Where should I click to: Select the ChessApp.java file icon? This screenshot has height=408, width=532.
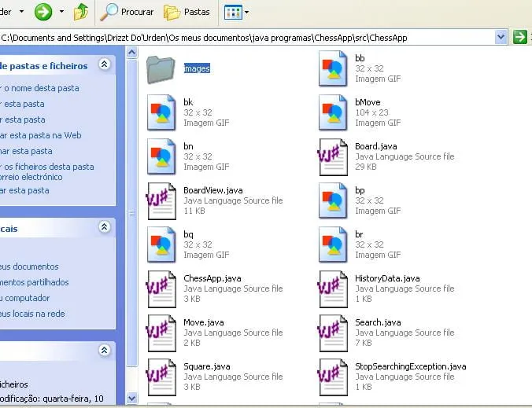(161, 289)
